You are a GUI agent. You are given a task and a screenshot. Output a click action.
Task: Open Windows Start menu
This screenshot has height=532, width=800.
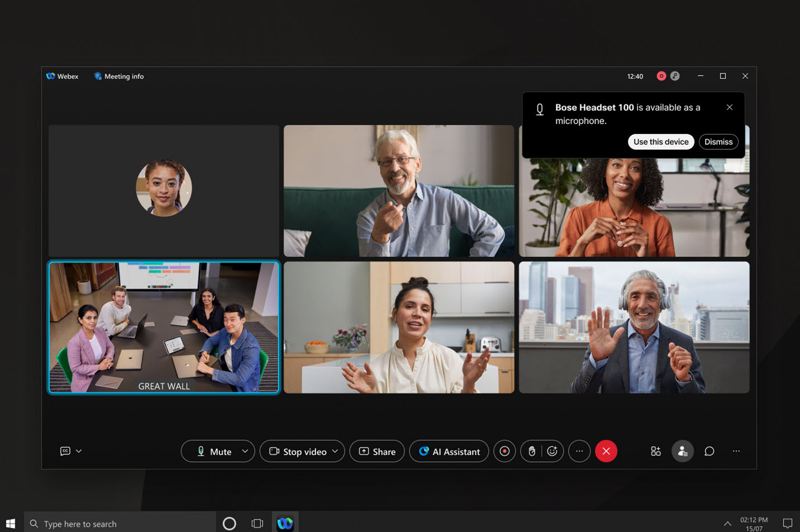tap(11, 524)
